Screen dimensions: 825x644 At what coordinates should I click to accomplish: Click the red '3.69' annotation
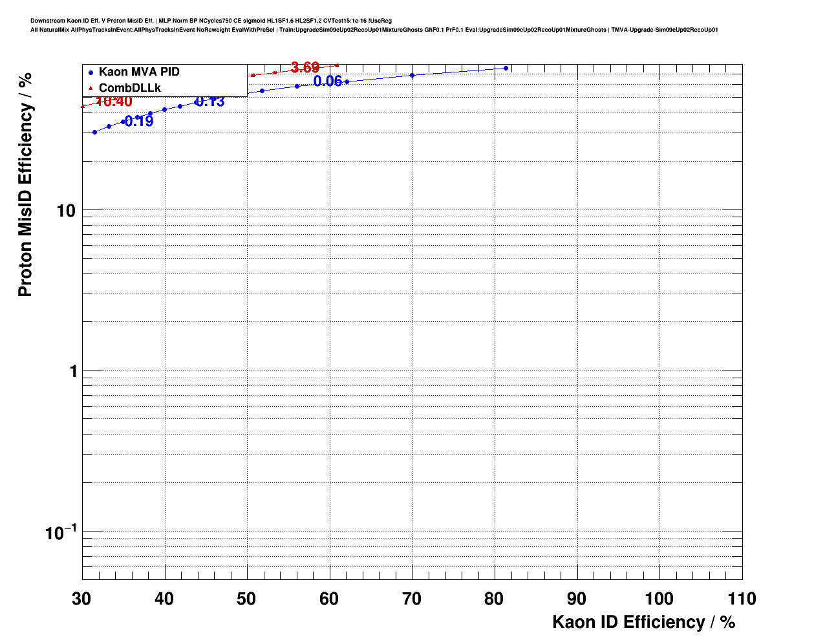[x=305, y=67]
